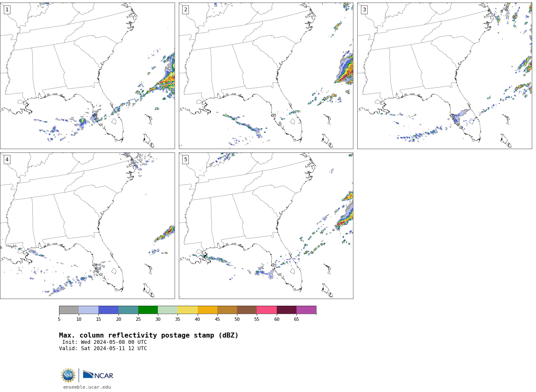Click the panel number 1 label
The height and width of the screenshot is (392, 536).
pyautogui.click(x=7, y=10)
